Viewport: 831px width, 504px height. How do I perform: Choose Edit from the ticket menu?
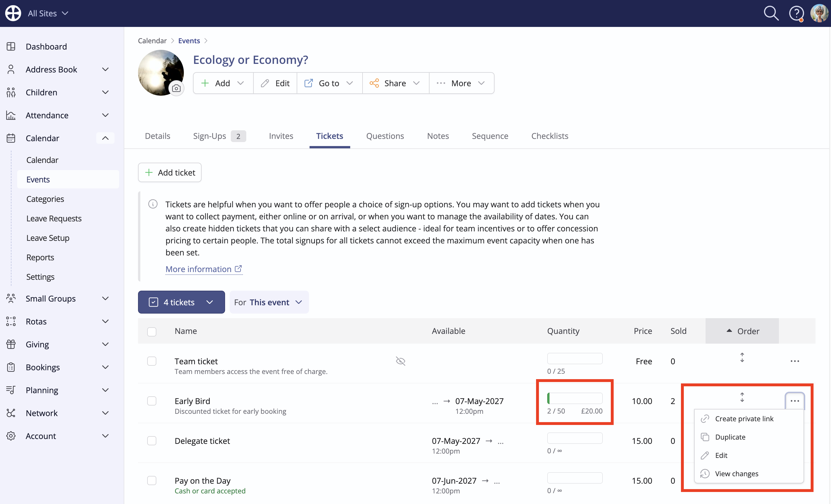click(x=749, y=455)
